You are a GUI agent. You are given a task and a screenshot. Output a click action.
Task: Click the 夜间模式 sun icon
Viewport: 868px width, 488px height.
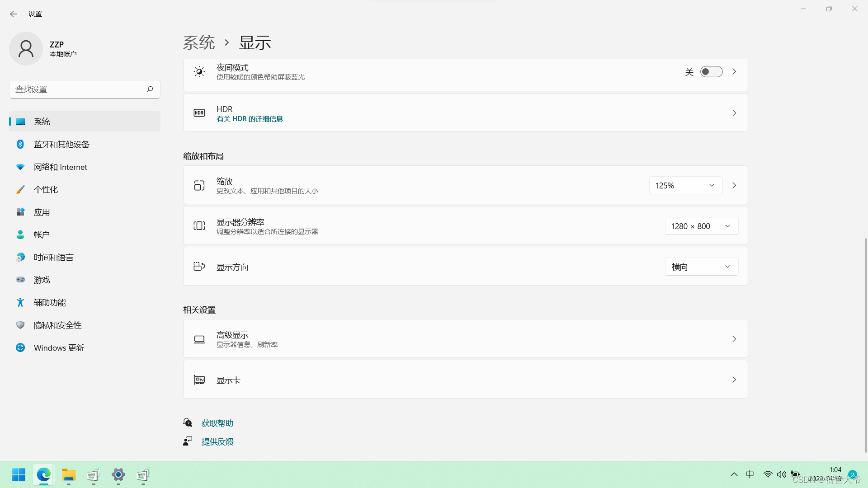199,71
